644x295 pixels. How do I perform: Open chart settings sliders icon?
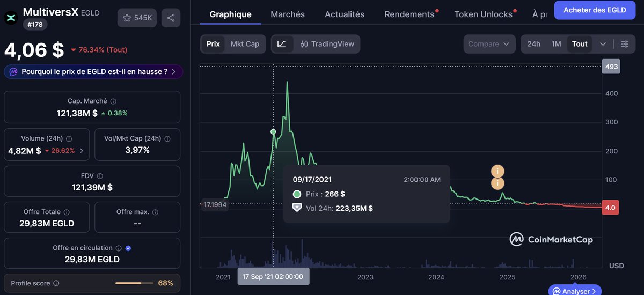[x=624, y=44]
